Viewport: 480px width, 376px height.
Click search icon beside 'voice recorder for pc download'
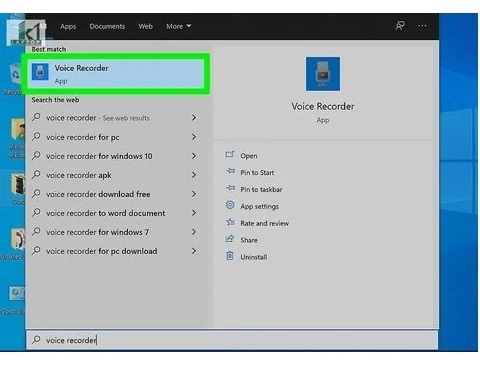(x=36, y=251)
